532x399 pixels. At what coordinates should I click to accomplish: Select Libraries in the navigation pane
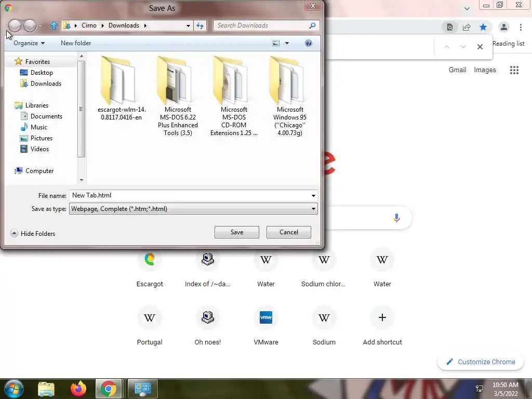pyautogui.click(x=36, y=105)
